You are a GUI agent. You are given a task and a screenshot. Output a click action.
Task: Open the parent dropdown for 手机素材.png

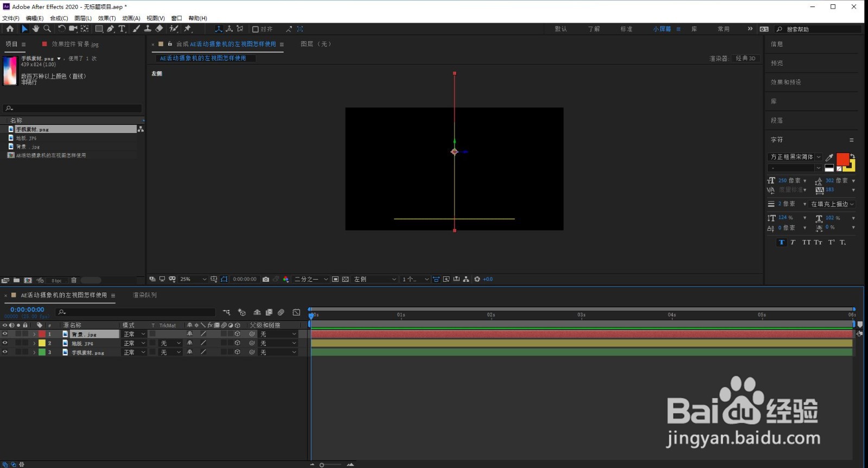pos(278,352)
